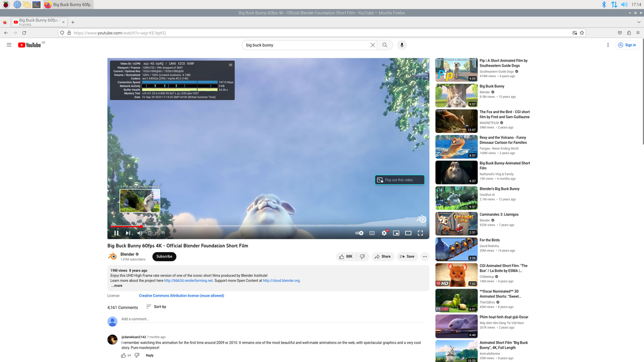Mute the video player volume
Viewport: 644px width, 362px height.
(140, 233)
